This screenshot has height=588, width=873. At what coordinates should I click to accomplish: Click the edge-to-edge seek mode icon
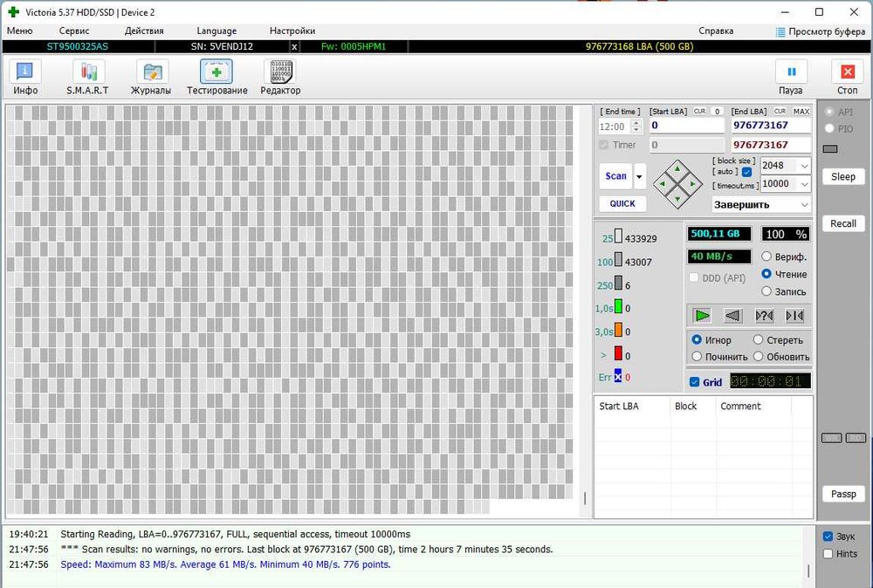pos(794,316)
